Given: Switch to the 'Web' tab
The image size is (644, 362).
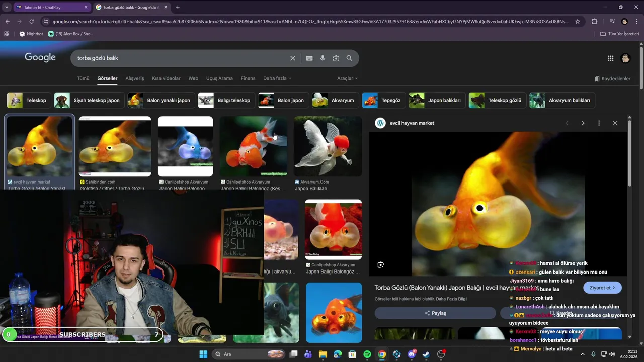Looking at the screenshot, I should 193,78.
